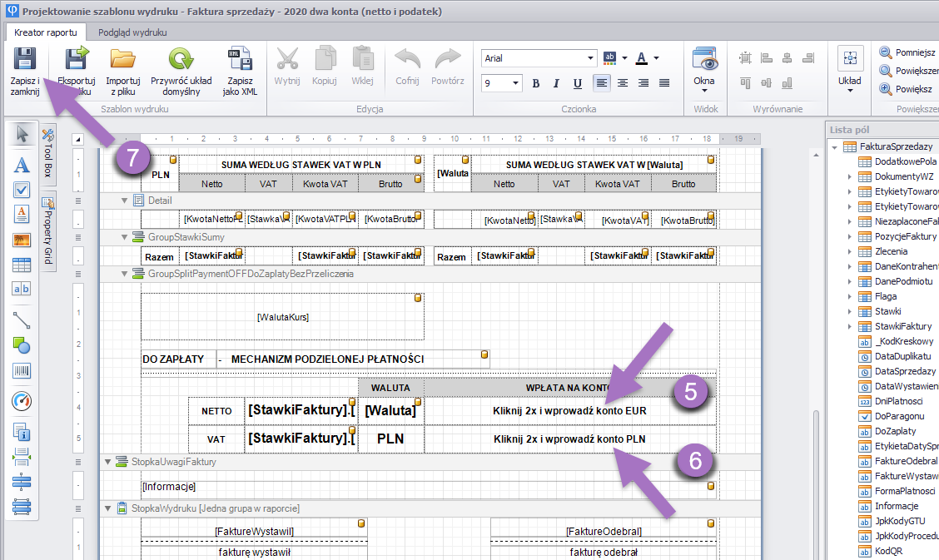The image size is (939, 560).
Task: Click the font color A button
Action: (x=641, y=58)
